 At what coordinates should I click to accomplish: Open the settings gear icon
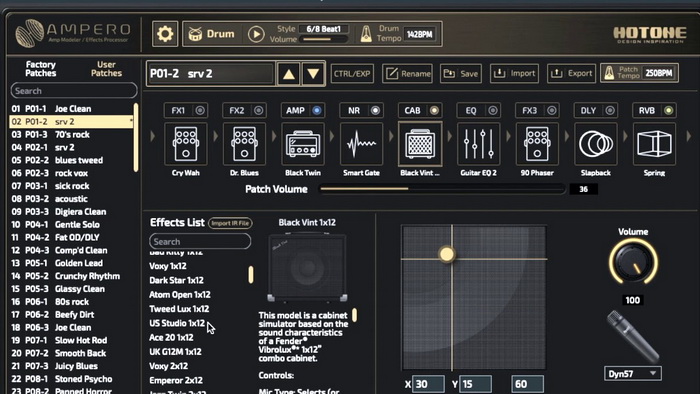coord(165,34)
